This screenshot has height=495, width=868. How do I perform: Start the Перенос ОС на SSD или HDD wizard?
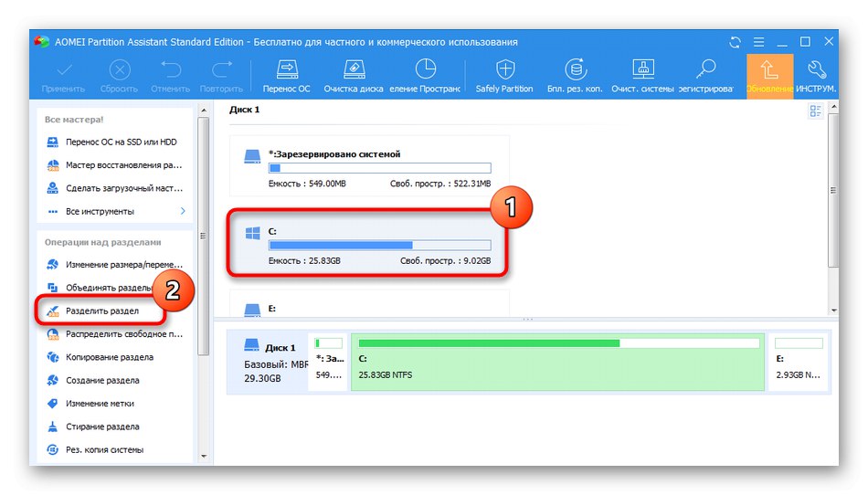tap(115, 142)
